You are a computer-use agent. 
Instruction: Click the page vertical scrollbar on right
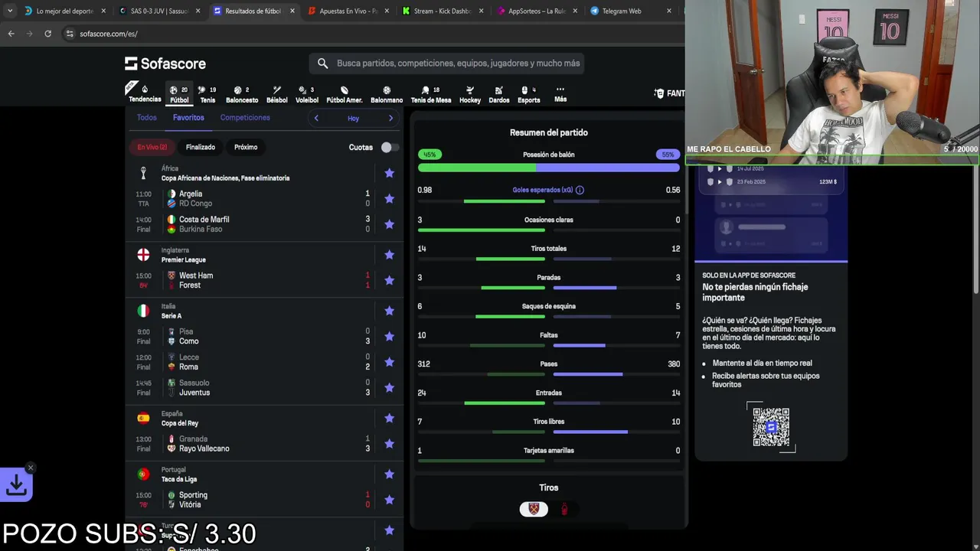[x=976, y=230]
